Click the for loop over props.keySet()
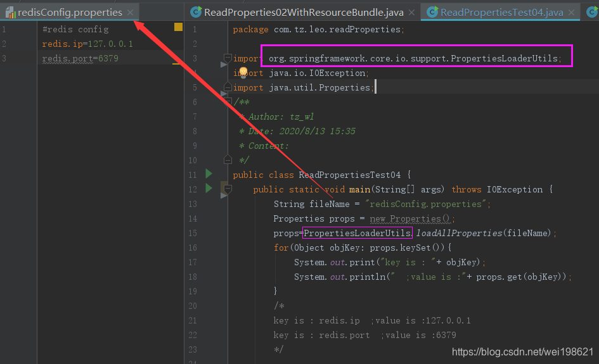 pos(363,248)
